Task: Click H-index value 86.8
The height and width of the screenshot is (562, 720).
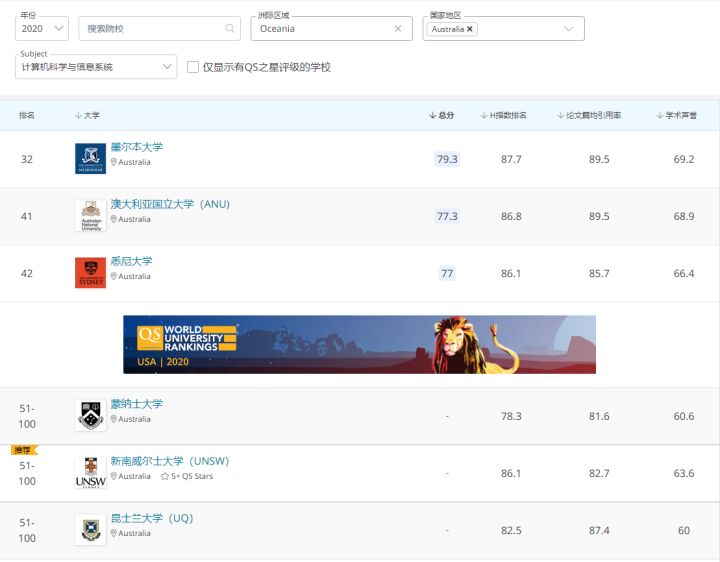Action: tap(511, 216)
